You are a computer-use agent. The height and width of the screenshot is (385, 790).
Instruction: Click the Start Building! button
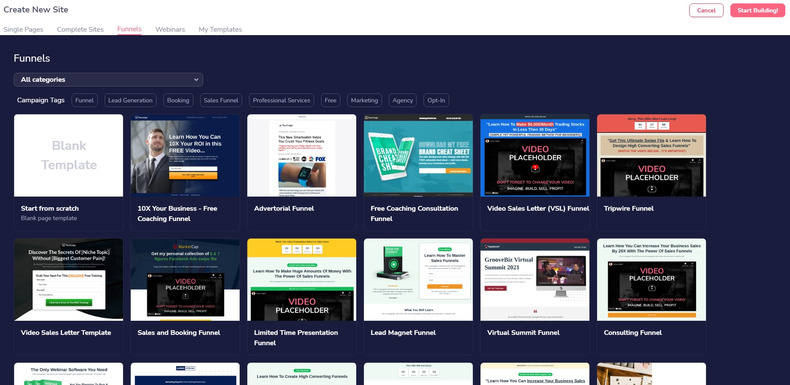point(757,10)
